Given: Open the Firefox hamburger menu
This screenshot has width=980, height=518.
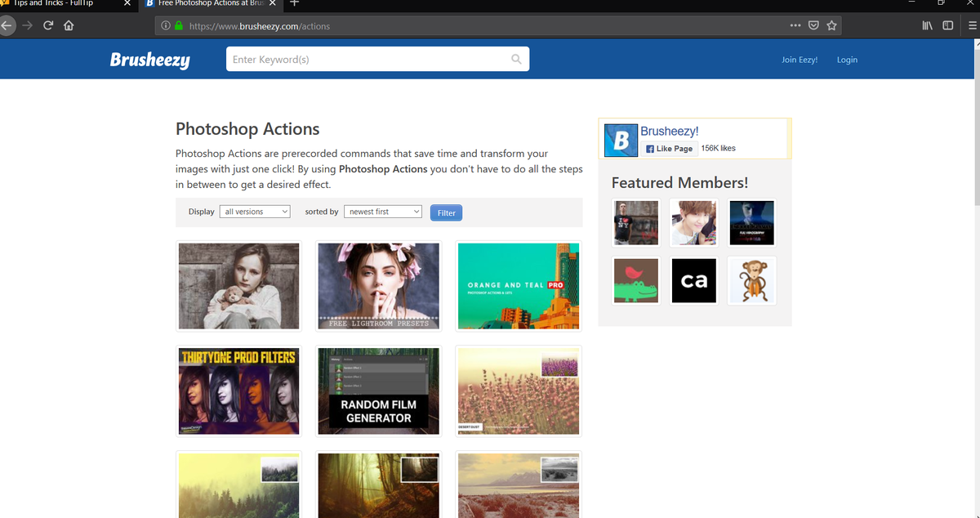Looking at the screenshot, I should [972, 25].
